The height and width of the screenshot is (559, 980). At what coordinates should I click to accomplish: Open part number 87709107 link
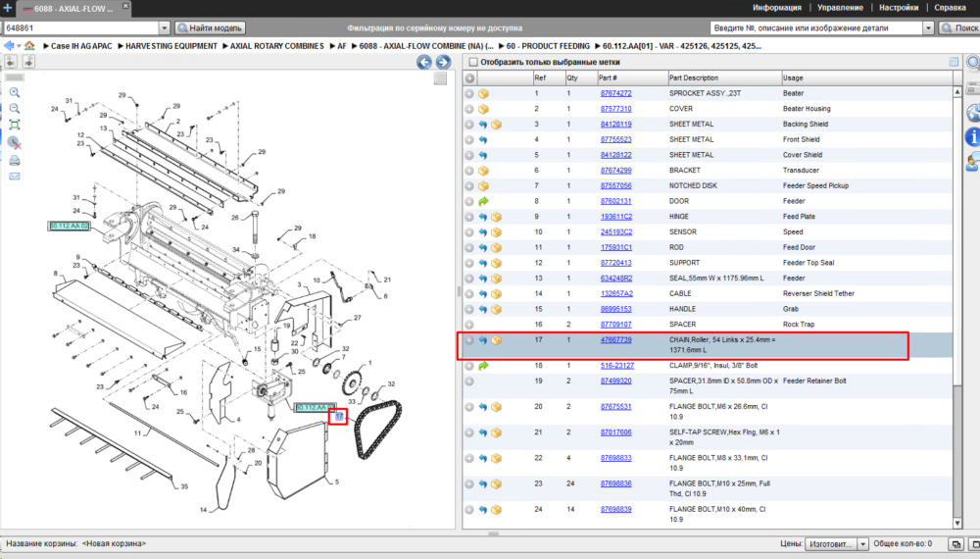tap(615, 325)
